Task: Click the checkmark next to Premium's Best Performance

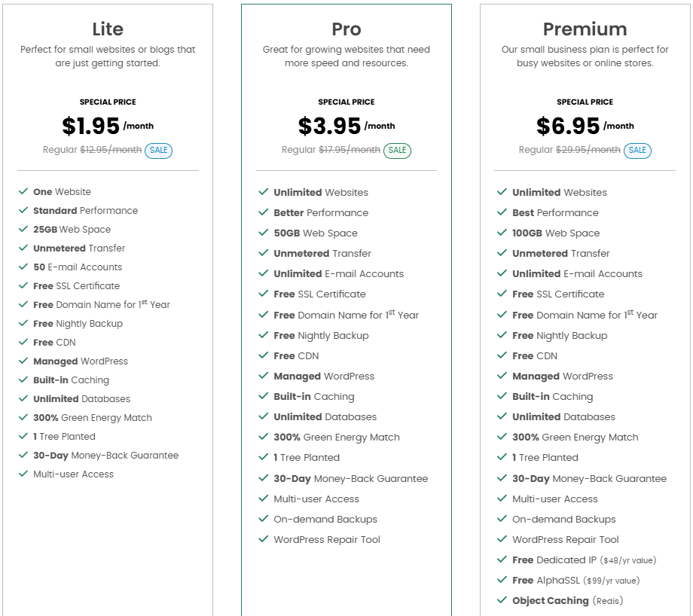Action: coord(502,212)
